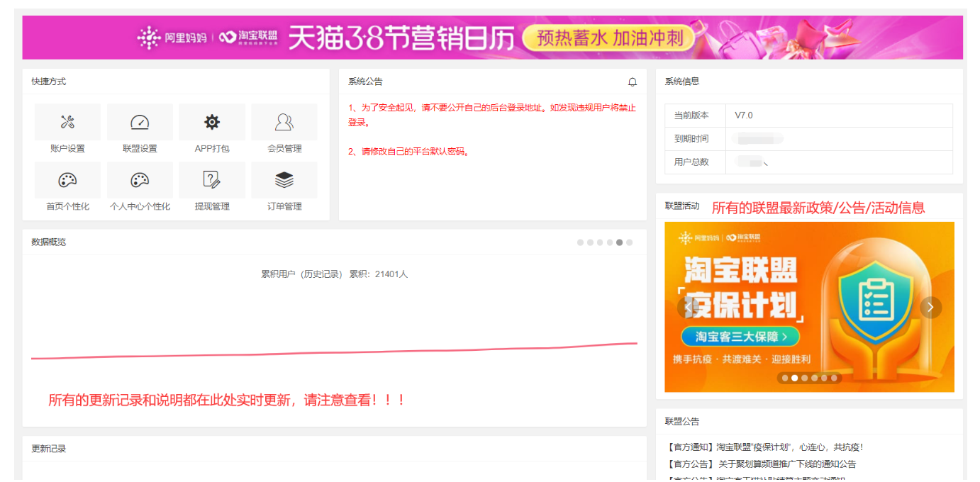
Task: Open 会员管理 members shortcut icon
Action: (284, 122)
